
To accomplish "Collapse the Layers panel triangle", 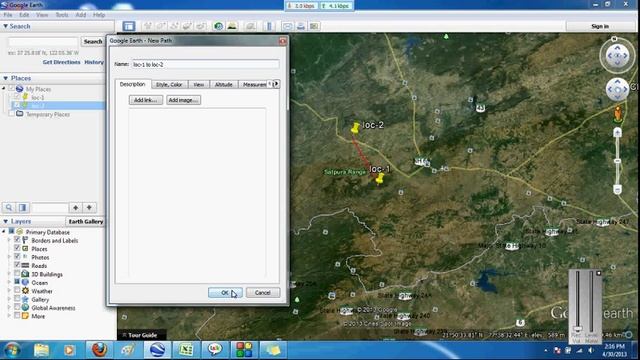I will click(5, 221).
